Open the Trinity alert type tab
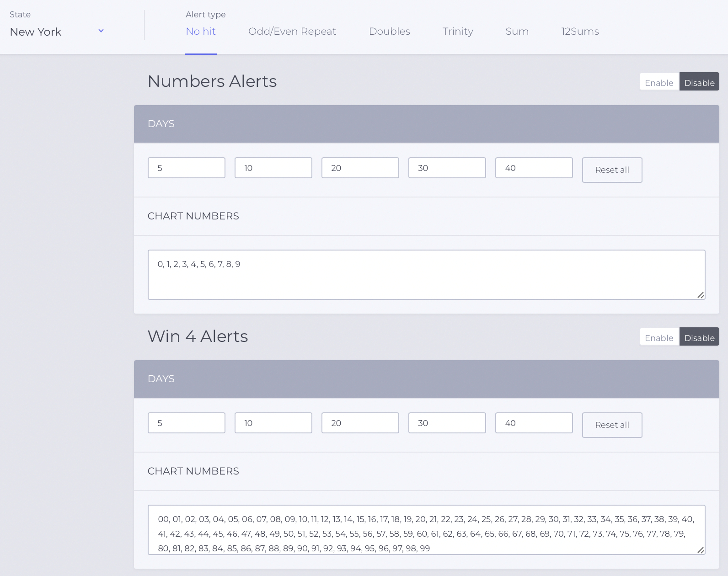The height and width of the screenshot is (576, 728). [x=458, y=32]
